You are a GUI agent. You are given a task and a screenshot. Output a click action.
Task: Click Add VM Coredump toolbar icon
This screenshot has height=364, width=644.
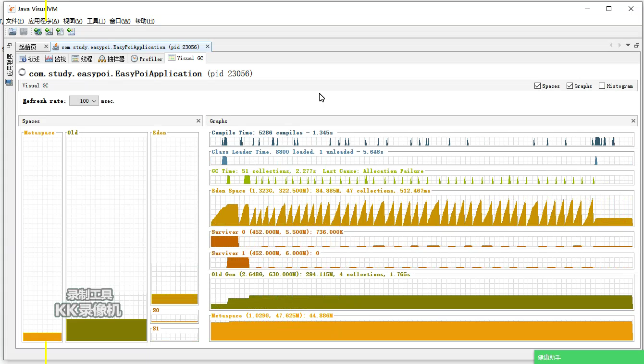pos(60,32)
